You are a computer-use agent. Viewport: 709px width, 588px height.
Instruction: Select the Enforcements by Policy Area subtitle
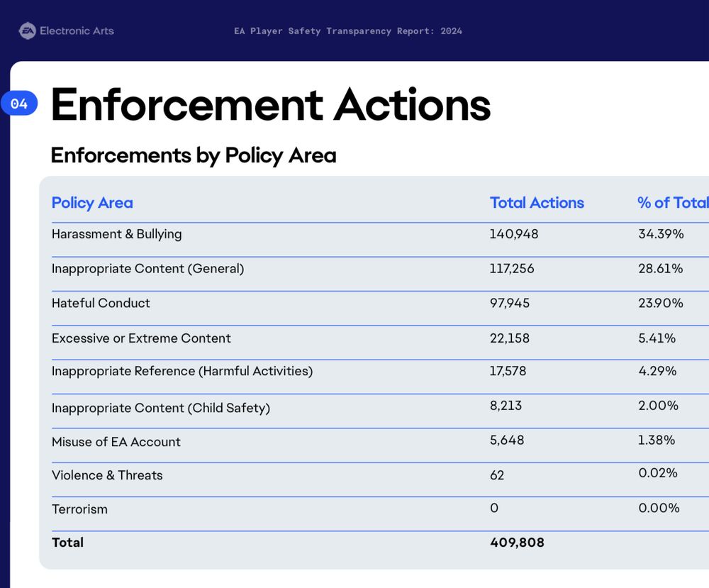pyautogui.click(x=194, y=155)
